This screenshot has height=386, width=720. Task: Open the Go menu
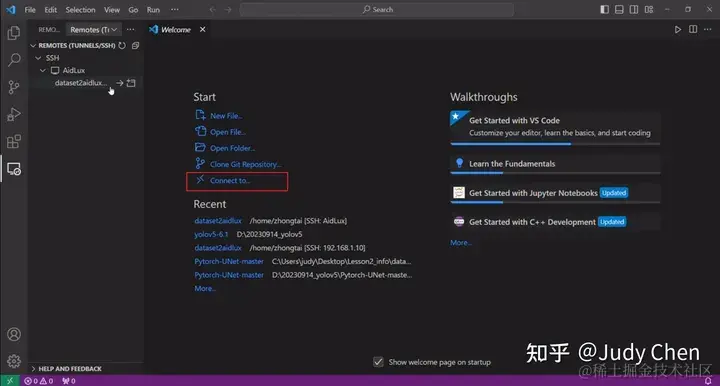pos(133,10)
